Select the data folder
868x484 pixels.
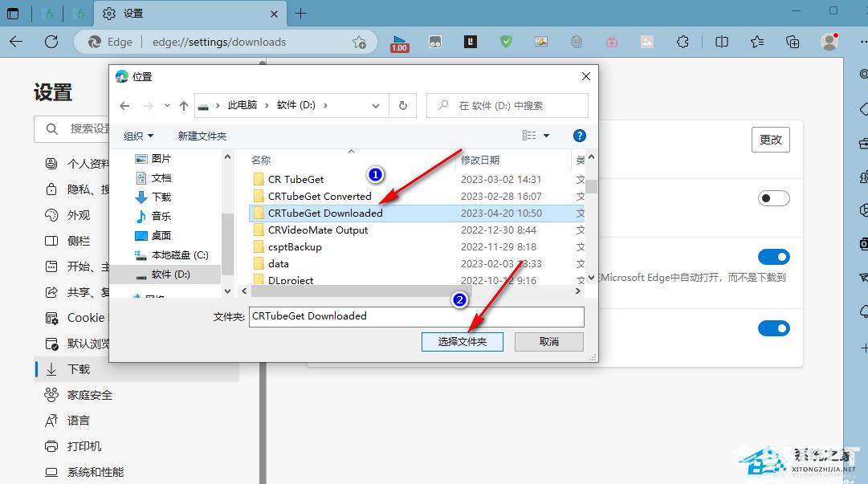(x=279, y=264)
